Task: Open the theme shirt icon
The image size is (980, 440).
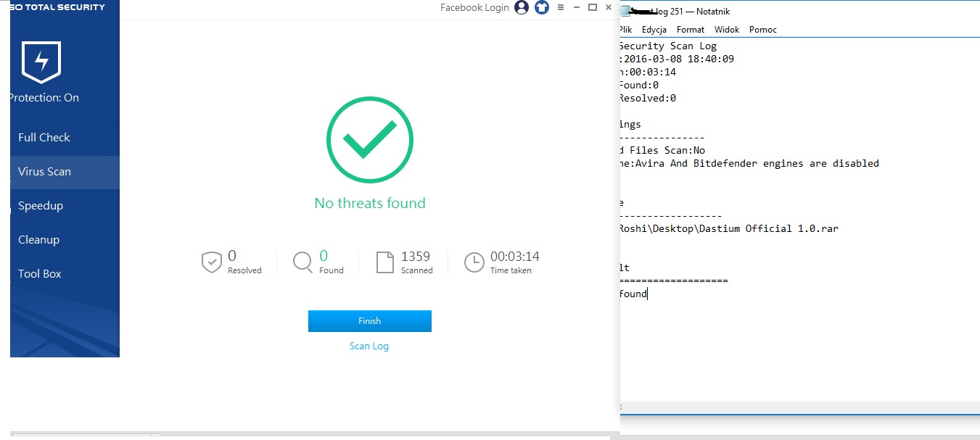Action: [542, 7]
